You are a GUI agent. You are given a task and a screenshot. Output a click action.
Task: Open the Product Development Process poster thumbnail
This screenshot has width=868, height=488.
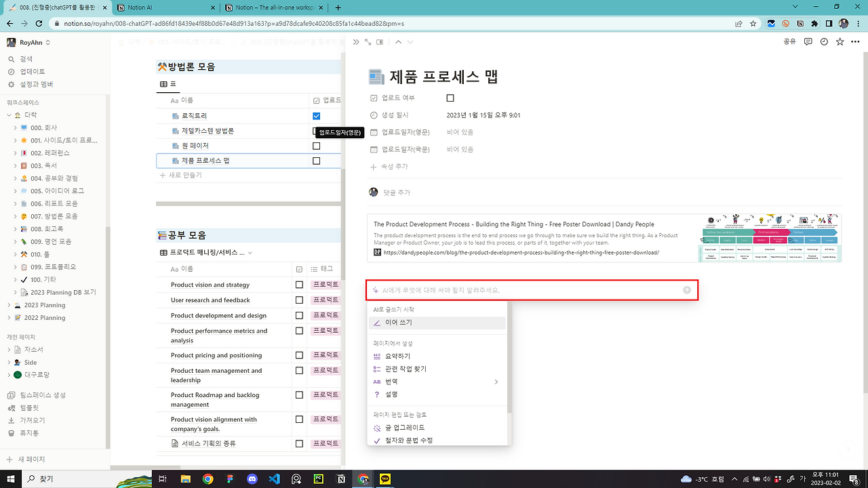(770, 238)
